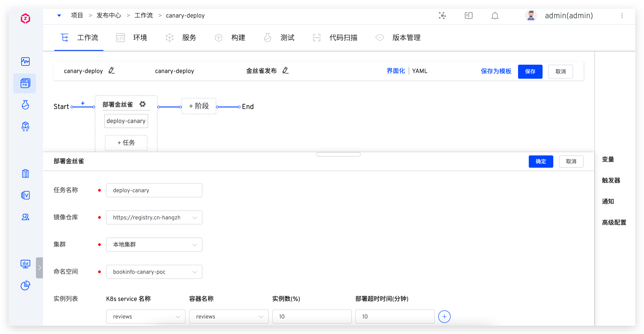Open the PM project icon in left sidebar

coord(25,83)
